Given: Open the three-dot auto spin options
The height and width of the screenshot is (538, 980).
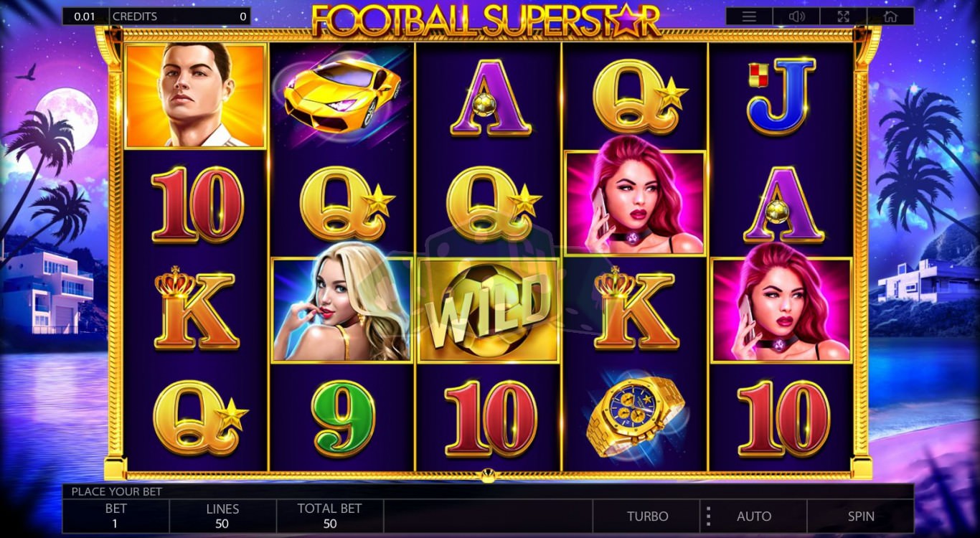Looking at the screenshot, I should (x=708, y=516).
